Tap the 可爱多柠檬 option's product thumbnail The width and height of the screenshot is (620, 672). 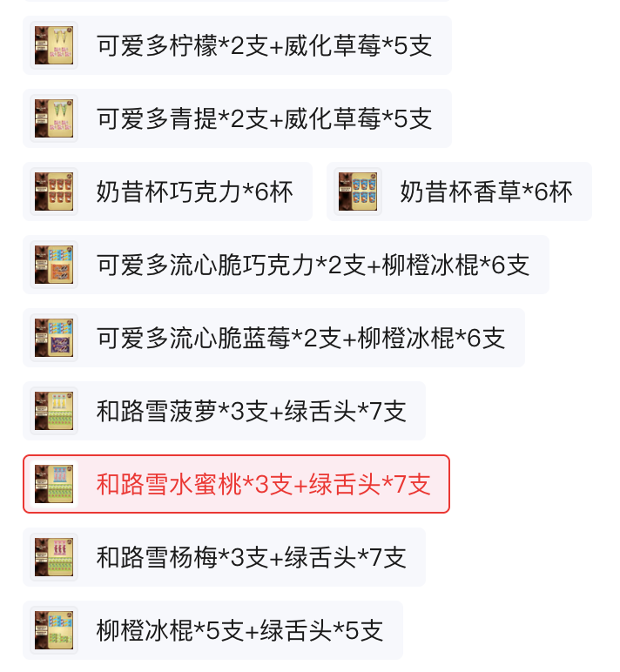[x=54, y=45]
